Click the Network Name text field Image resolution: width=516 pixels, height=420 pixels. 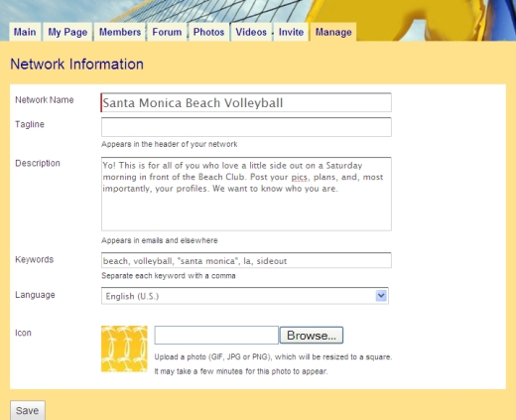[x=246, y=102]
